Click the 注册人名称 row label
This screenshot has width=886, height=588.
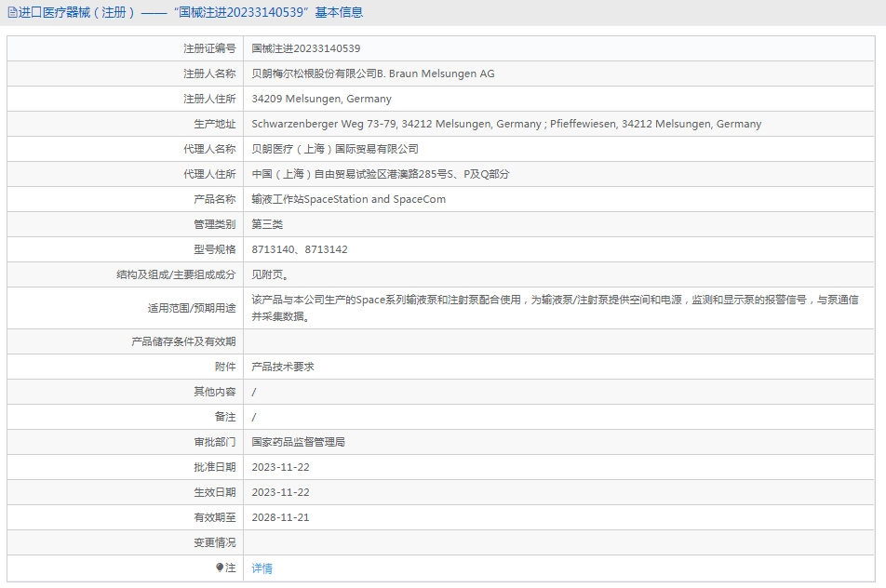click(x=209, y=73)
